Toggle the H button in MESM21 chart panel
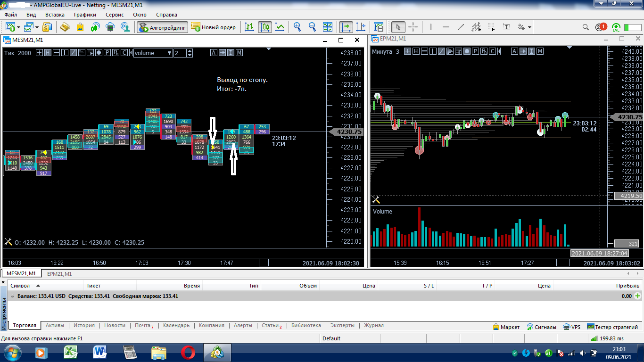 click(x=48, y=53)
